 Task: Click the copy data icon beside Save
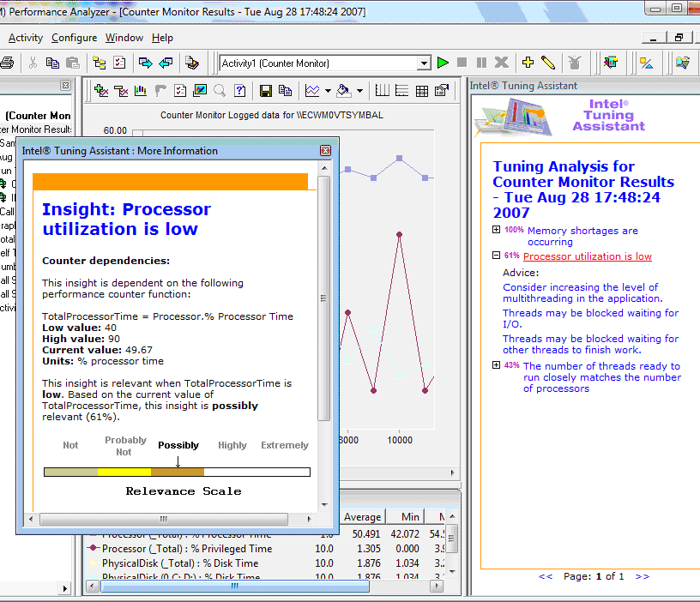[x=286, y=91]
